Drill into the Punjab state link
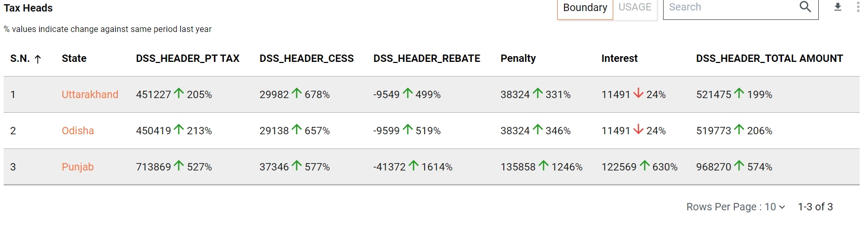868x225 pixels. (x=78, y=167)
